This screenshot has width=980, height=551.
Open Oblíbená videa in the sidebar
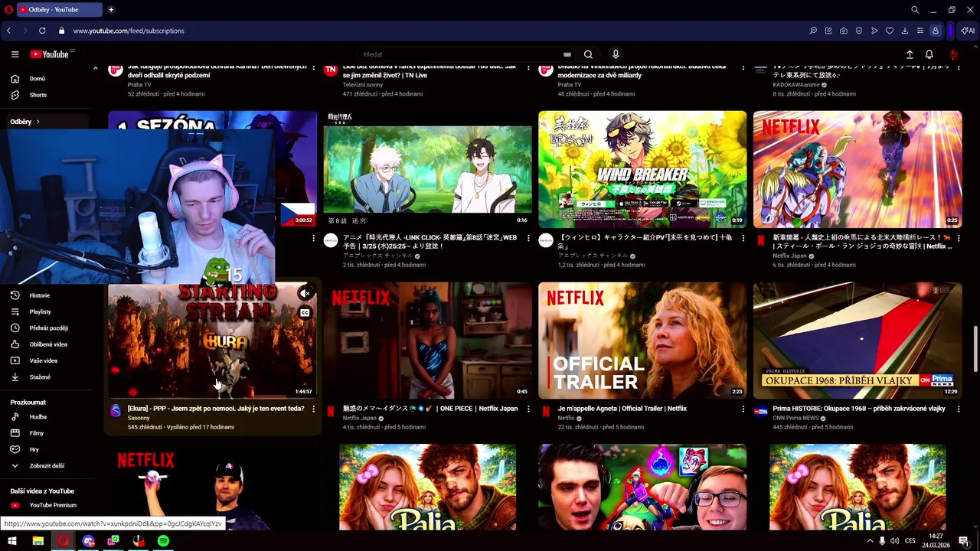click(x=47, y=344)
